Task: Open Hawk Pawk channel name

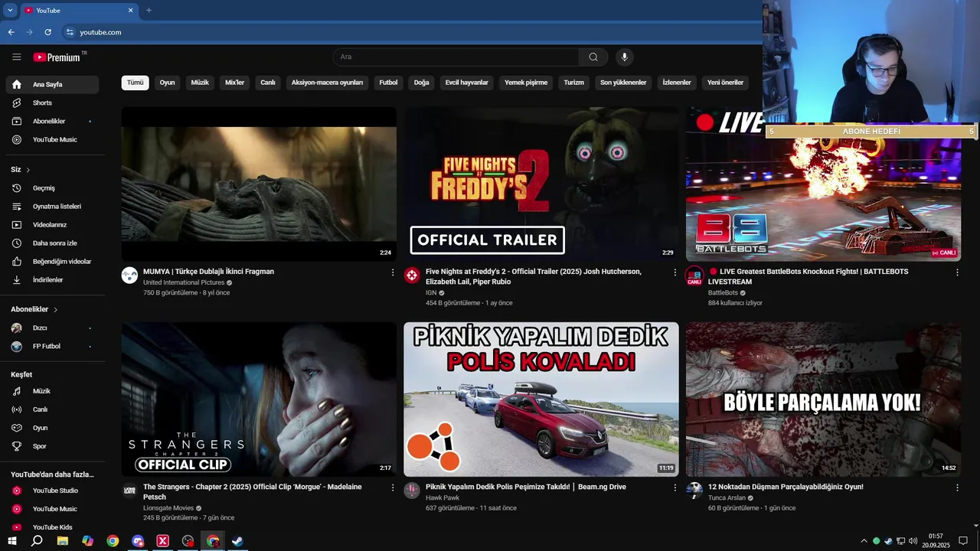Action: point(443,497)
